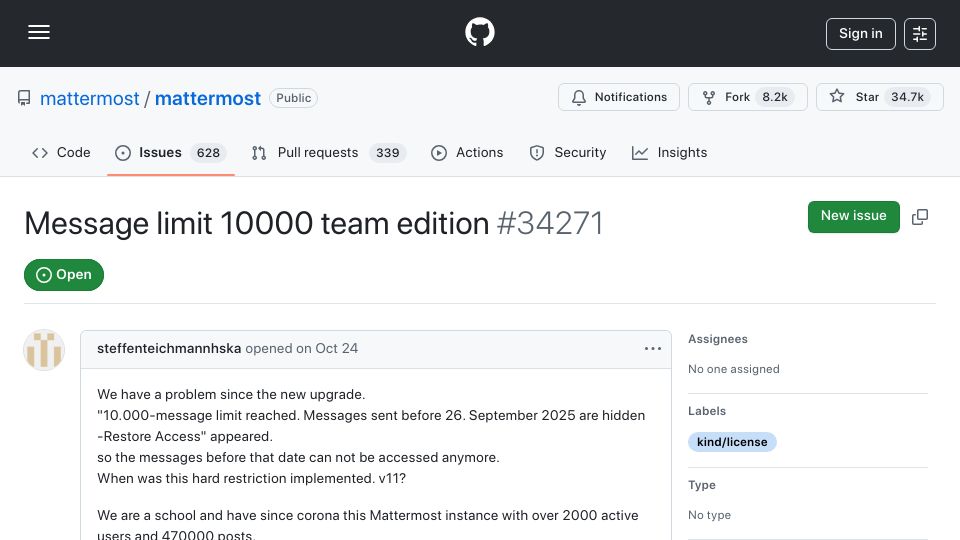Open steffenteichmannhska author profile link

pos(169,348)
